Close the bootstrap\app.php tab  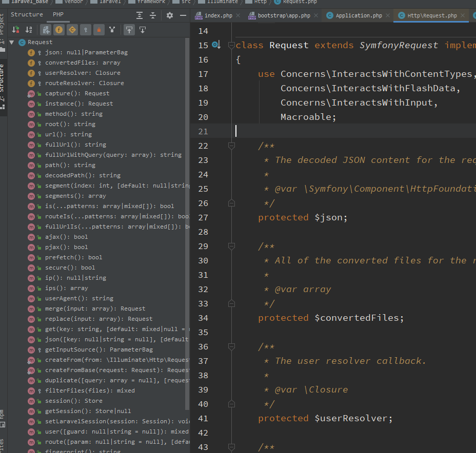[x=315, y=15]
